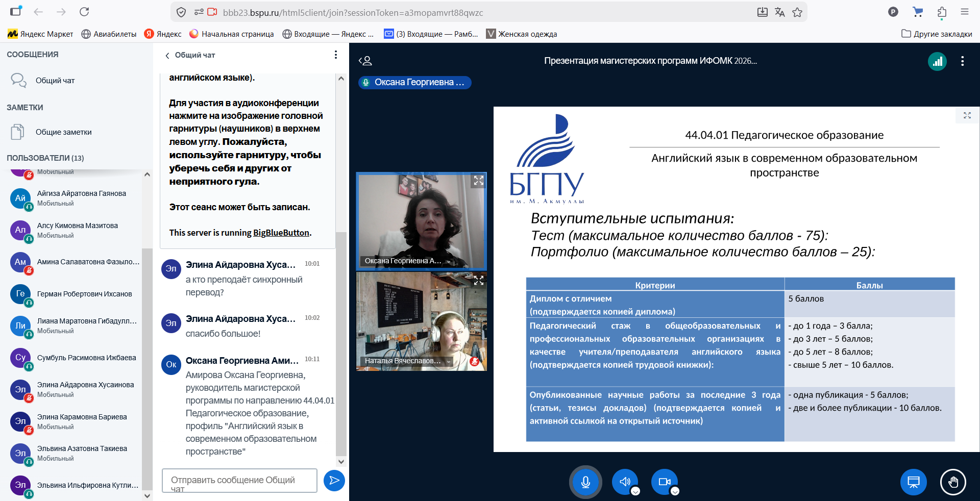Click the audio speaker button
This screenshot has height=501, width=980.
coord(625,482)
